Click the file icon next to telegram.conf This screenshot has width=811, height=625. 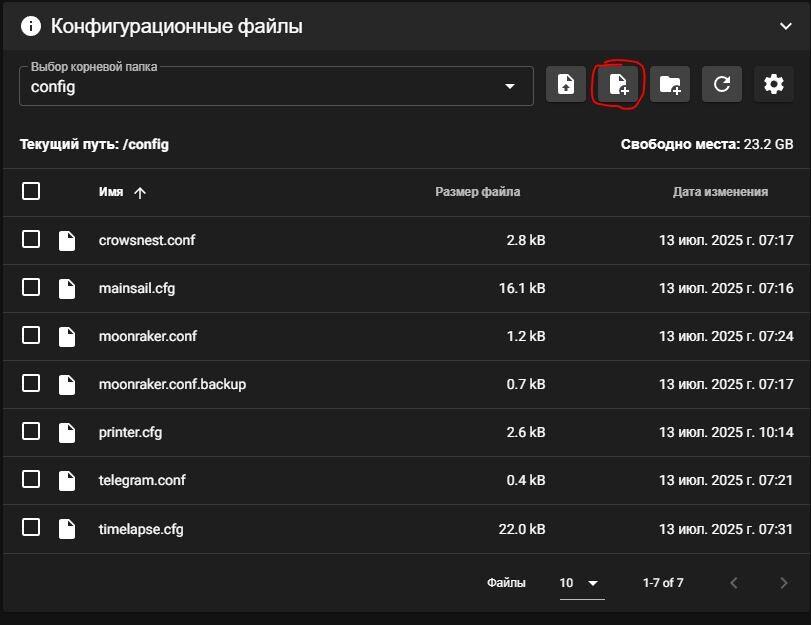click(x=67, y=480)
